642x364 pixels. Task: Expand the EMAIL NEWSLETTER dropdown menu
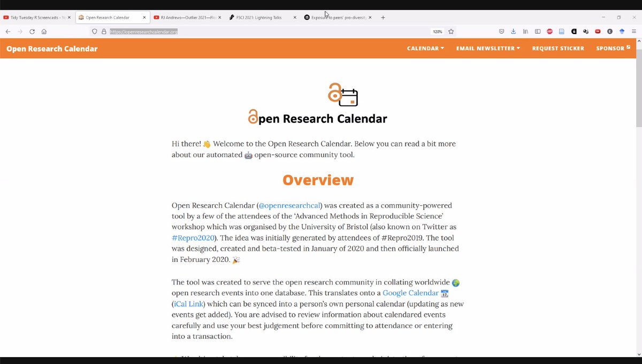pos(488,49)
